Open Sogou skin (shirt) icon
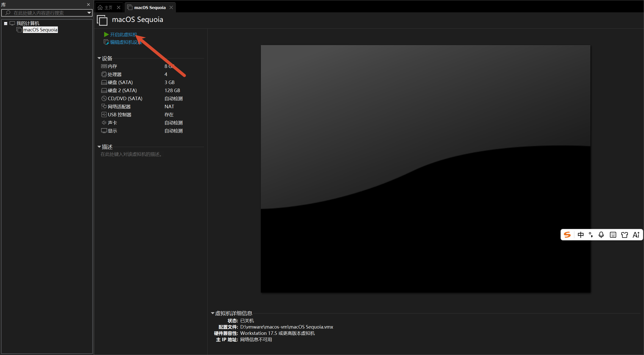 point(624,235)
